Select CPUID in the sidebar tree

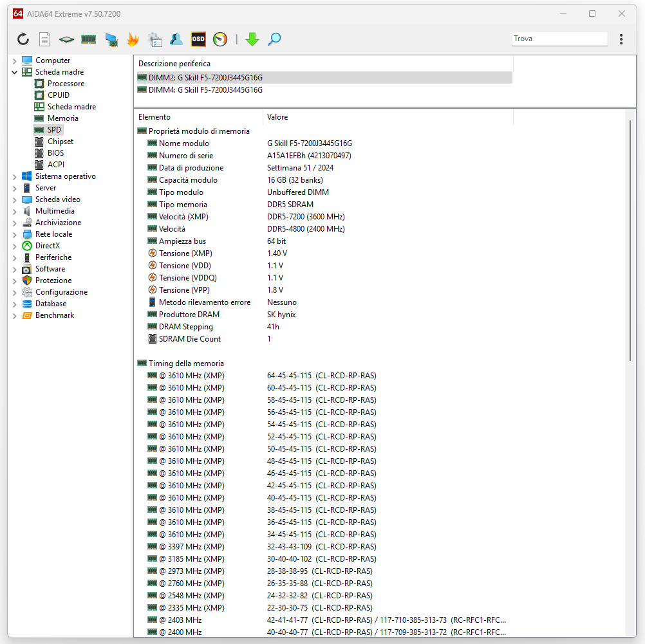click(59, 95)
